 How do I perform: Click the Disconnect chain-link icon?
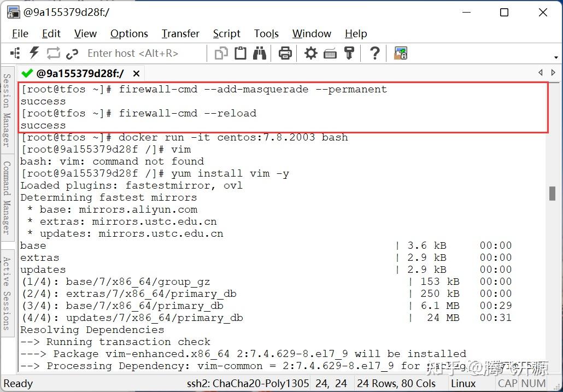72,54
